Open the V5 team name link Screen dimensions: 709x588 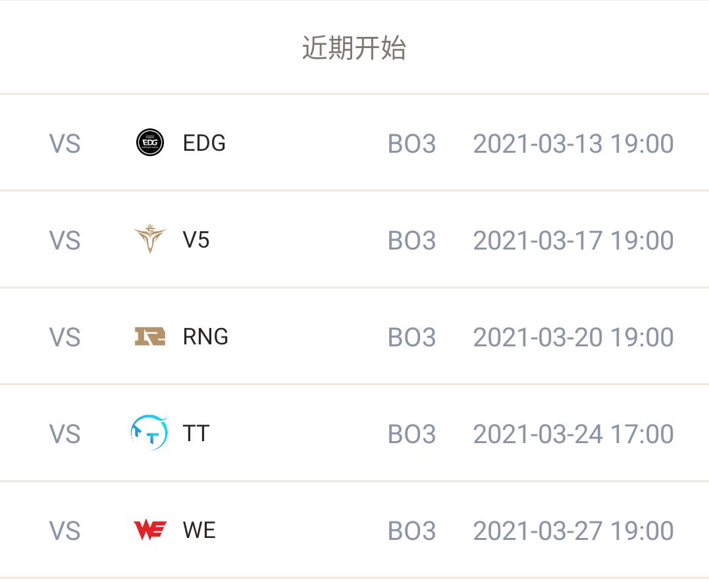(x=196, y=240)
